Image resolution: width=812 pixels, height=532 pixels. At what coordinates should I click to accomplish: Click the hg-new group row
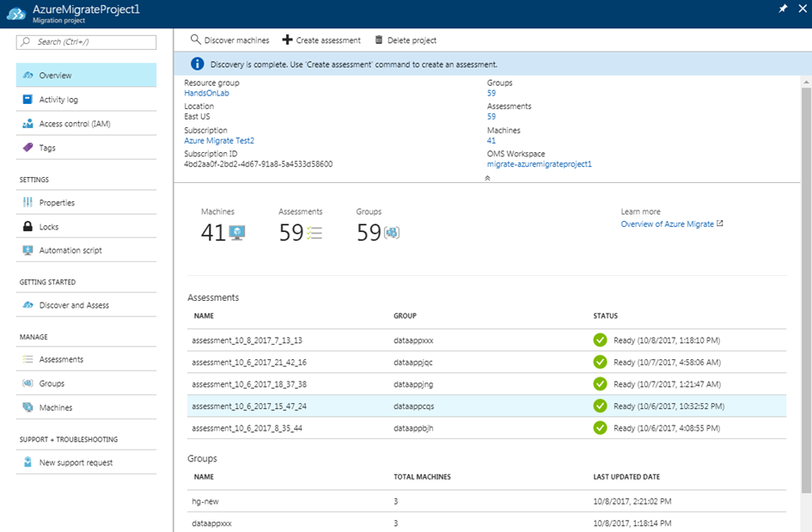(486, 501)
